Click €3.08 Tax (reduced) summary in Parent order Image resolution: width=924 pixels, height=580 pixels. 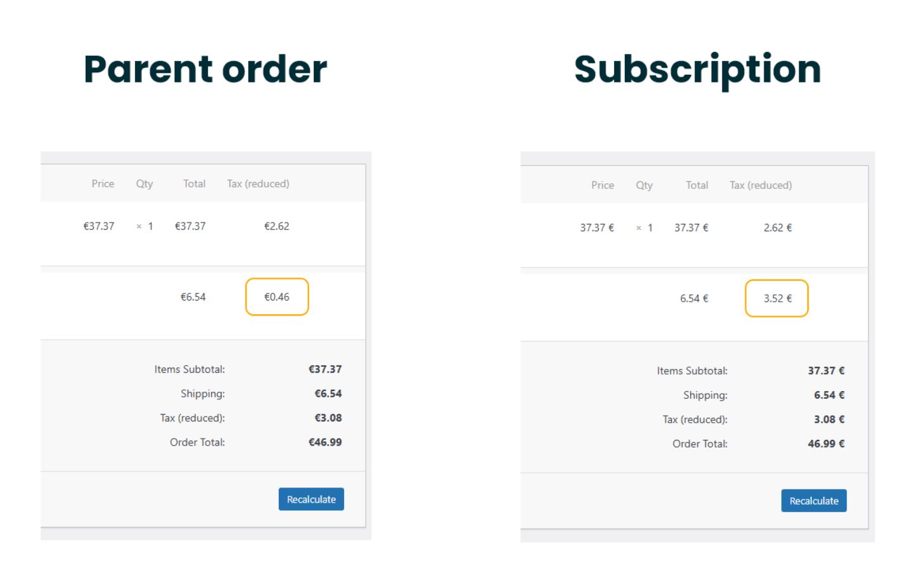[328, 418]
